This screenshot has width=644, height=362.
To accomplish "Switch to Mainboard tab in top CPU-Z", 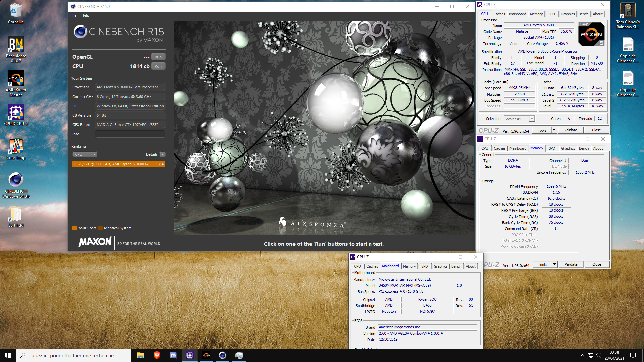I will pyautogui.click(x=518, y=14).
